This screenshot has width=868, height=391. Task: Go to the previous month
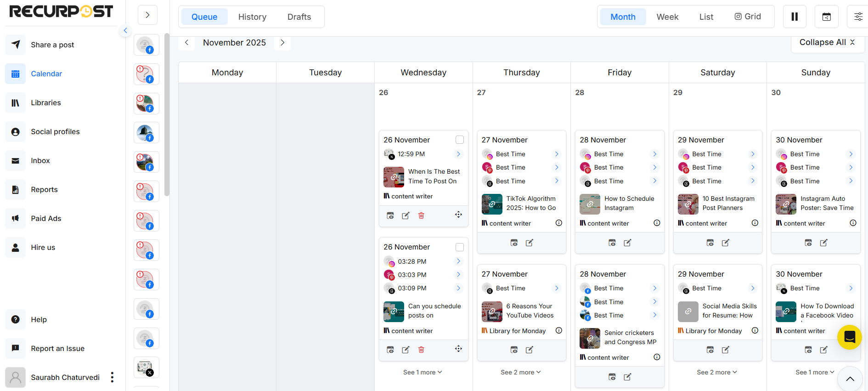186,42
